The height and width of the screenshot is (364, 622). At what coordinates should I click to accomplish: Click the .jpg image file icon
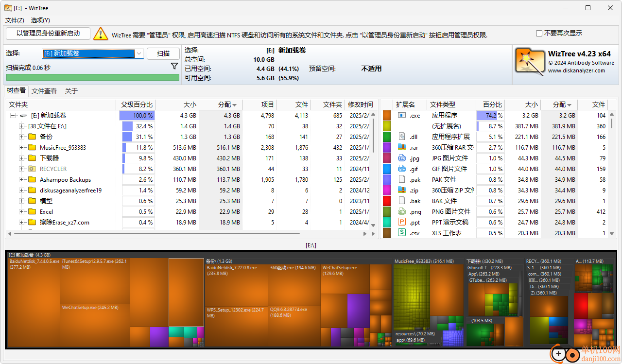coord(402,158)
